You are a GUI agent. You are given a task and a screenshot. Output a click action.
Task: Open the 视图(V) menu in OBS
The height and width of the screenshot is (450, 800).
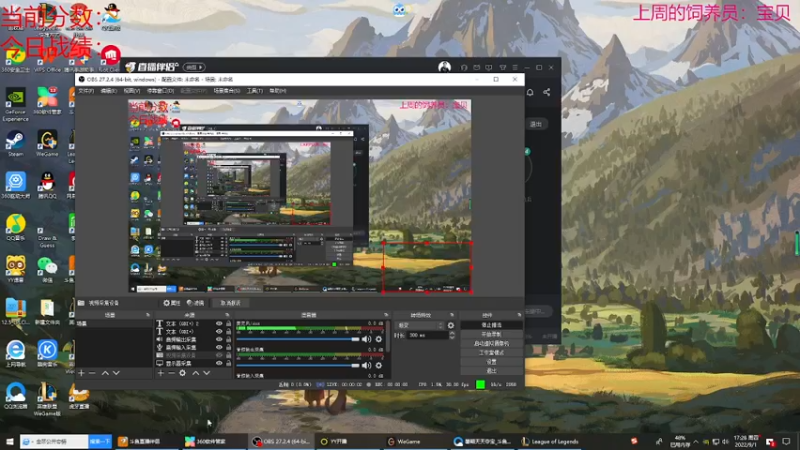[131, 91]
